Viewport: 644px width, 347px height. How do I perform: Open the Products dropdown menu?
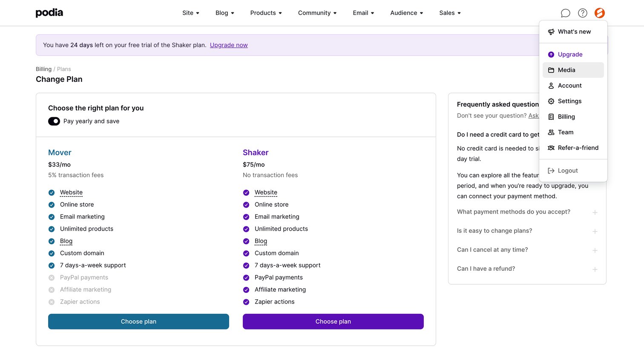click(x=266, y=13)
